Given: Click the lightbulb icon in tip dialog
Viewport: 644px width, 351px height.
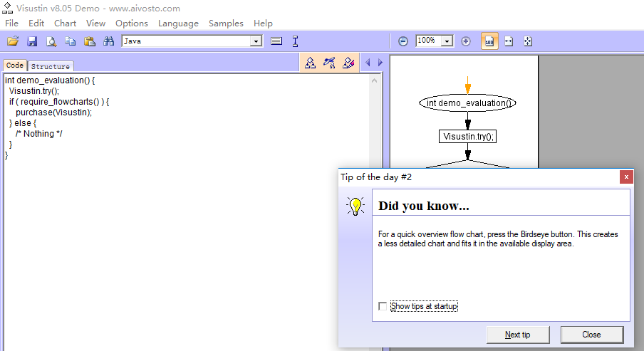Looking at the screenshot, I should (x=355, y=206).
